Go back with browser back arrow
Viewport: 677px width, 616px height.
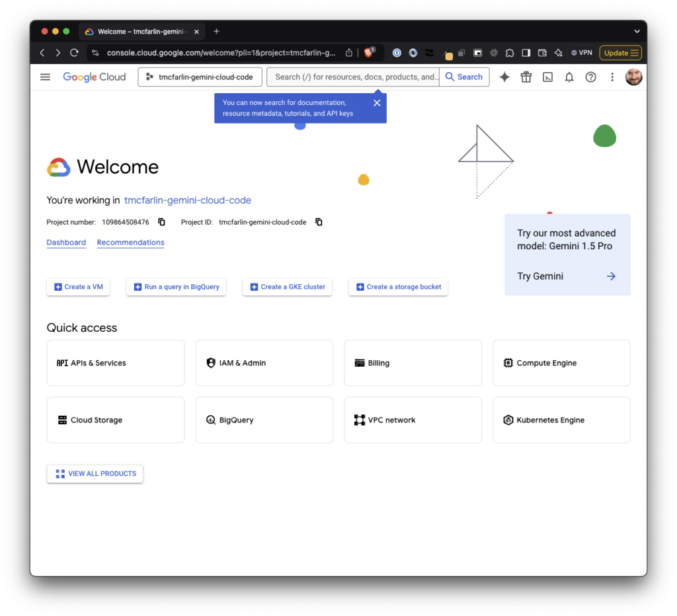coord(42,53)
